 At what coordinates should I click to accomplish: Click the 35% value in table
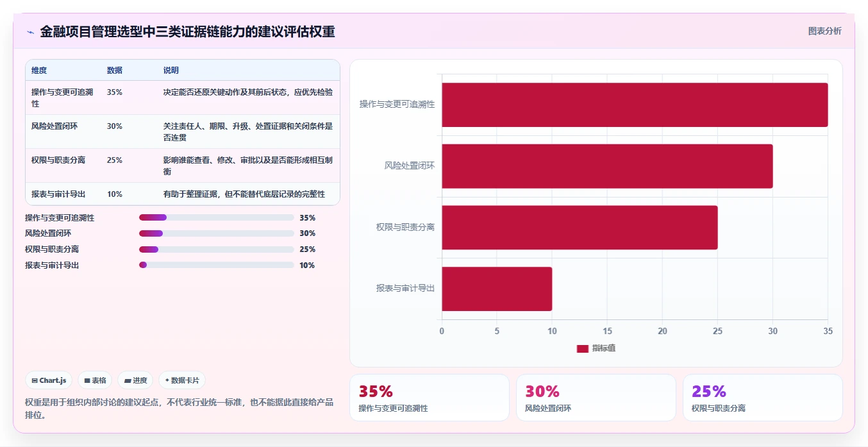coord(115,92)
